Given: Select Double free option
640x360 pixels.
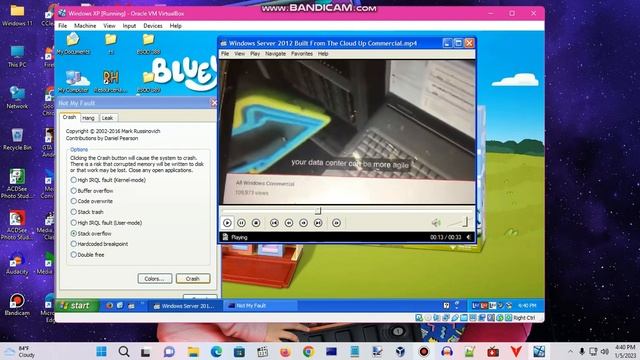Looking at the screenshot, I should click(87, 255).
